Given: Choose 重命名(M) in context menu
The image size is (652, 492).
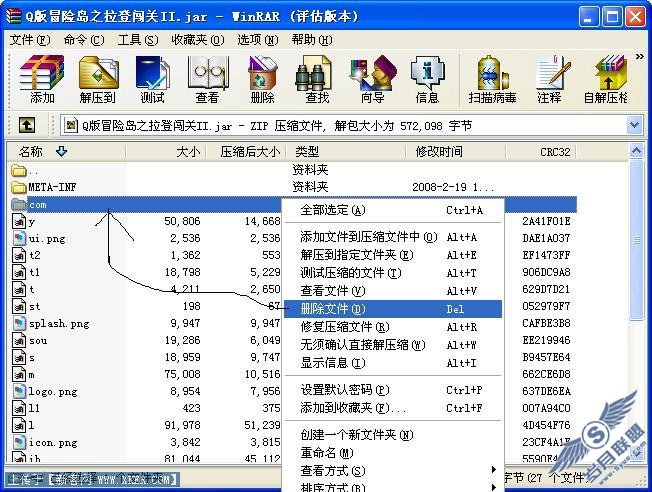Looking at the screenshot, I should coord(393,453).
